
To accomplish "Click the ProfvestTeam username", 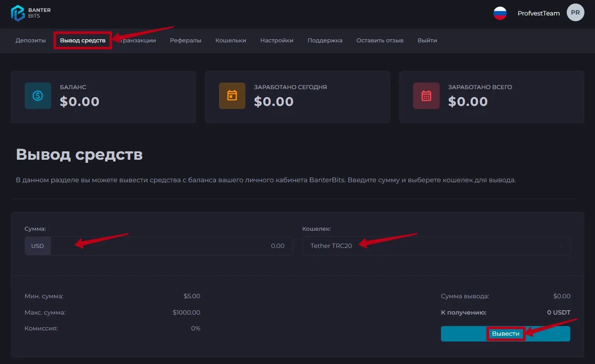I will [539, 13].
